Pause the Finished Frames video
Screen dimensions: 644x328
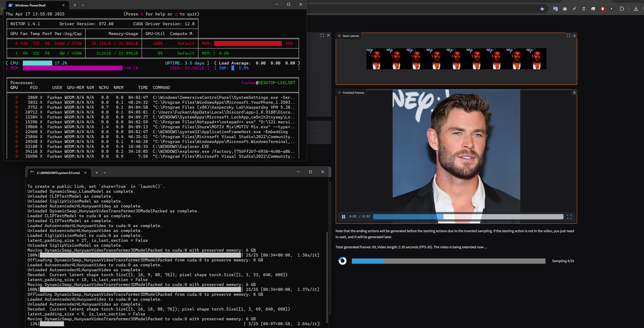(x=343, y=217)
